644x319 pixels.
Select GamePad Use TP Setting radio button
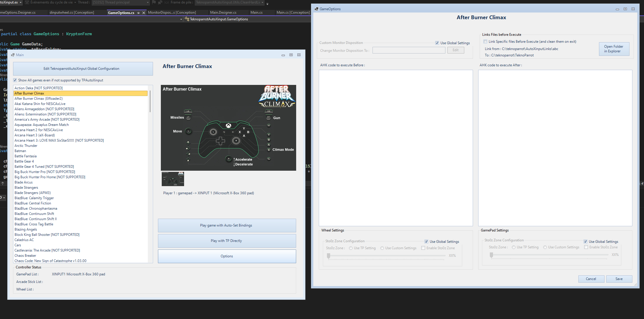[x=514, y=247]
